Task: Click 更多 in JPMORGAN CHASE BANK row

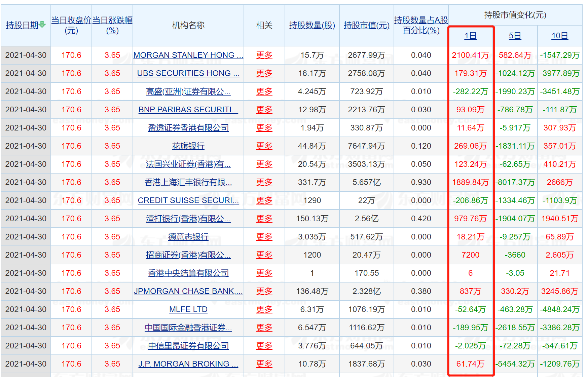Action: click(x=264, y=291)
